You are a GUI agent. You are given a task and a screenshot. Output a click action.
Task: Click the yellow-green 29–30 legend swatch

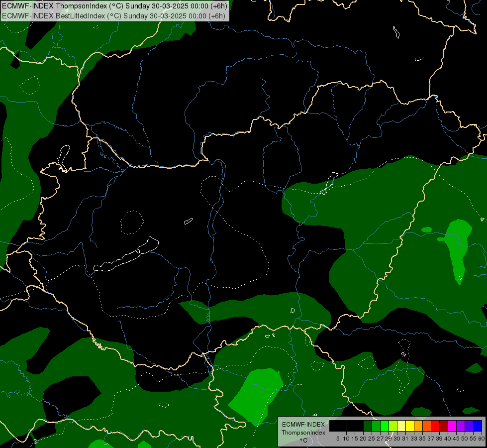[393, 426]
